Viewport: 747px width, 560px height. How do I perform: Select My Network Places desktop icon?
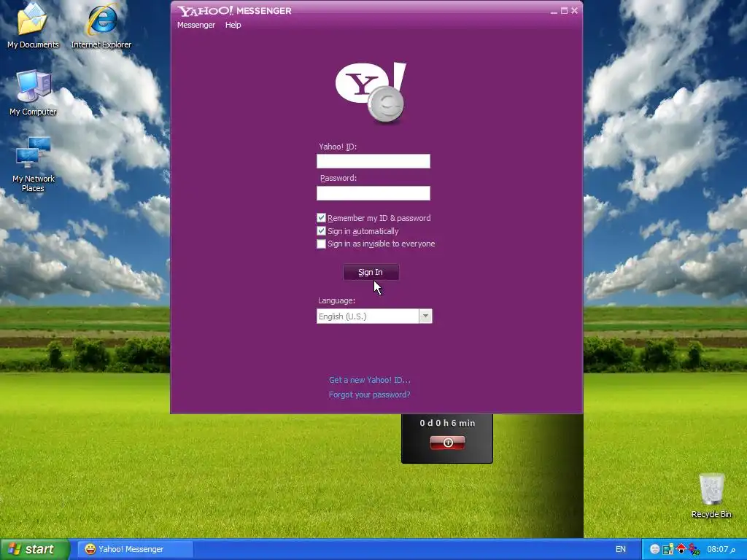click(33, 164)
